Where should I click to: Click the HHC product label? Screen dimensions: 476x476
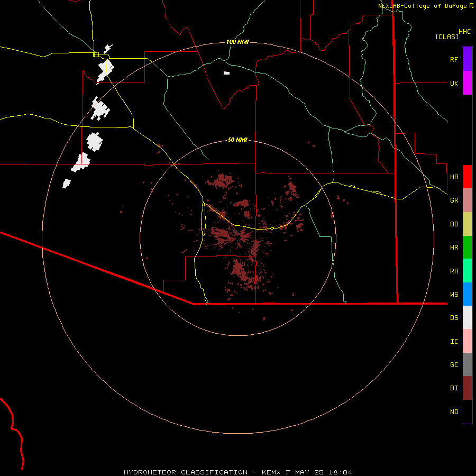465,32
